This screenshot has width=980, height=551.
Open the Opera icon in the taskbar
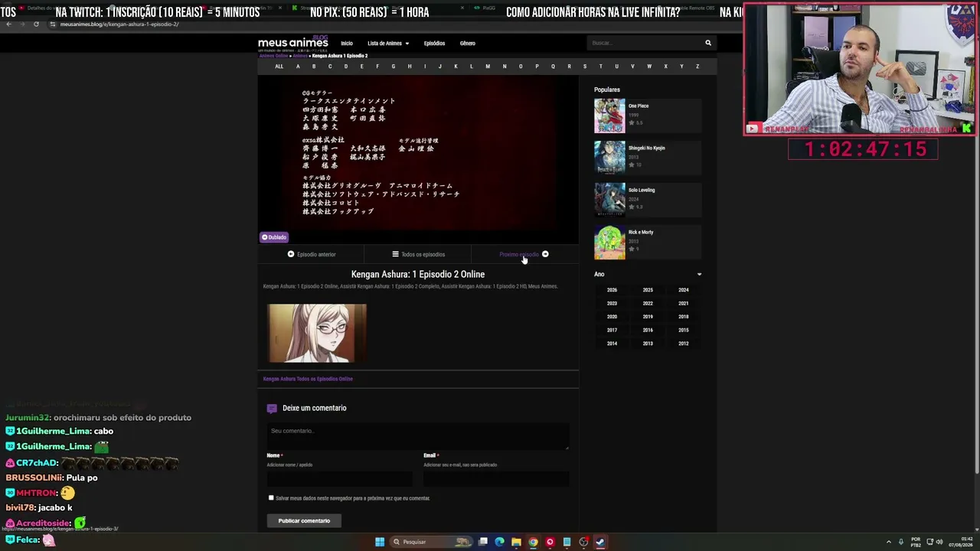(550, 542)
